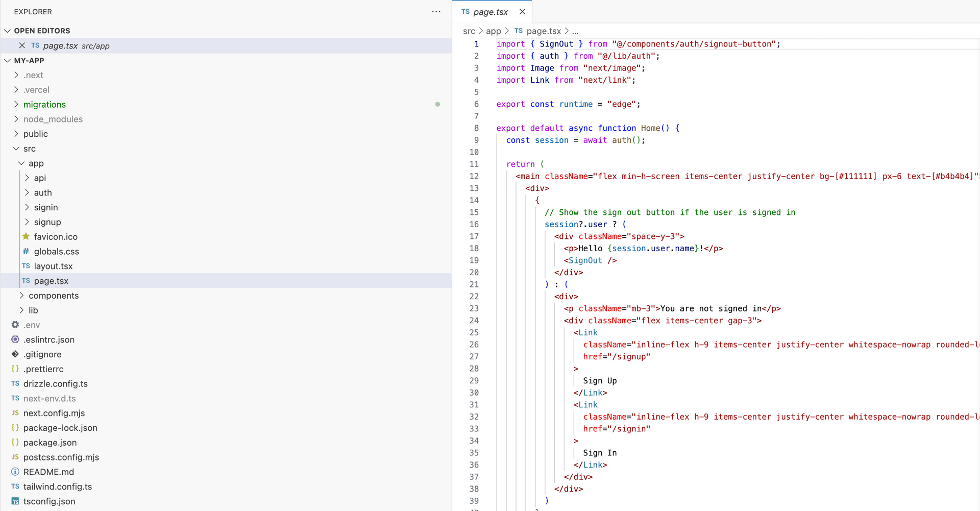Click the README.md info icon
This screenshot has height=511, width=980.
click(15, 472)
